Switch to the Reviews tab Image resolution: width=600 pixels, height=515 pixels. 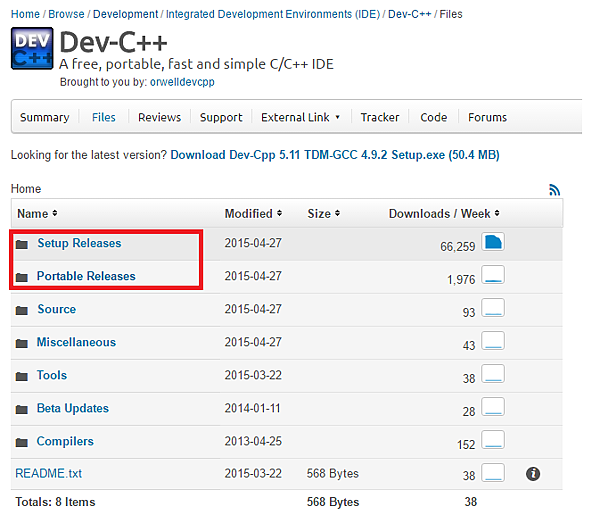[159, 117]
